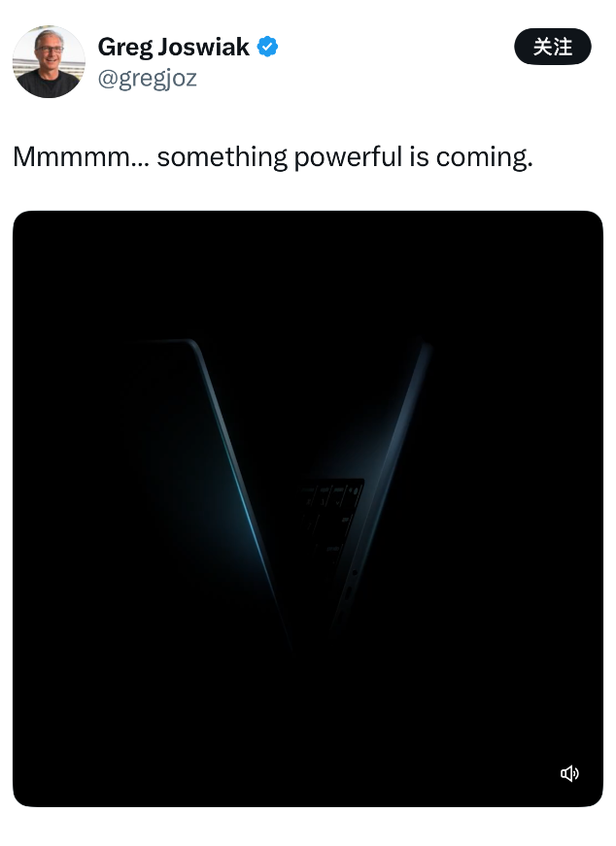
Task: Click the dark lower area of the video
Action: (308, 728)
